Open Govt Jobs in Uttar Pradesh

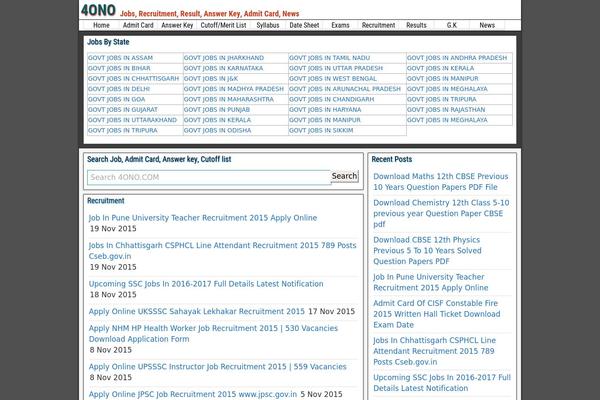tap(336, 68)
